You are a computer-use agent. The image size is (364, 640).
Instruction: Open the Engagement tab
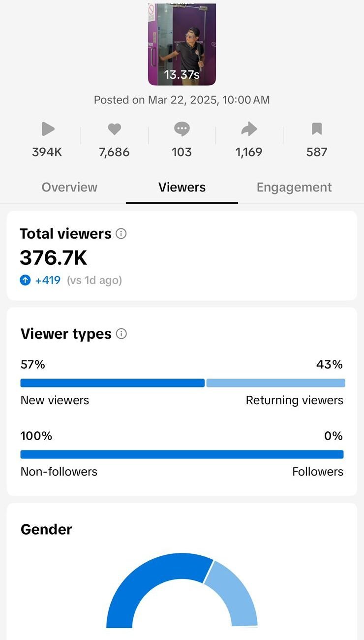coord(294,188)
